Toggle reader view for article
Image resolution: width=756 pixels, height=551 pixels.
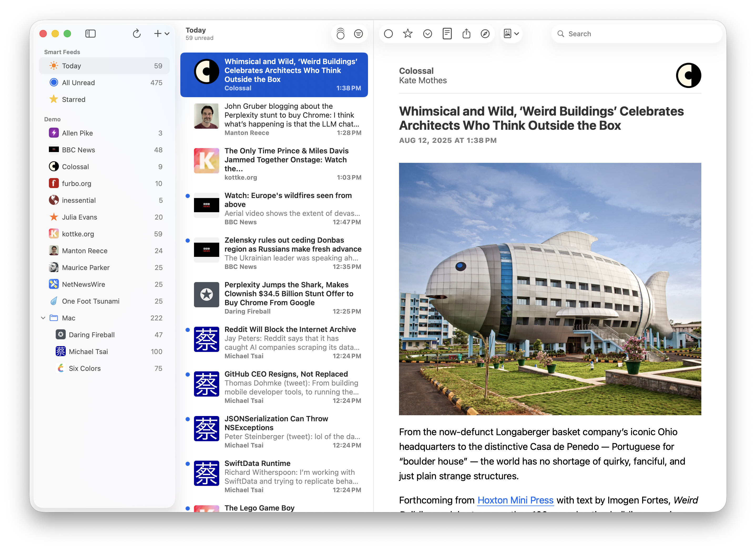(x=447, y=34)
